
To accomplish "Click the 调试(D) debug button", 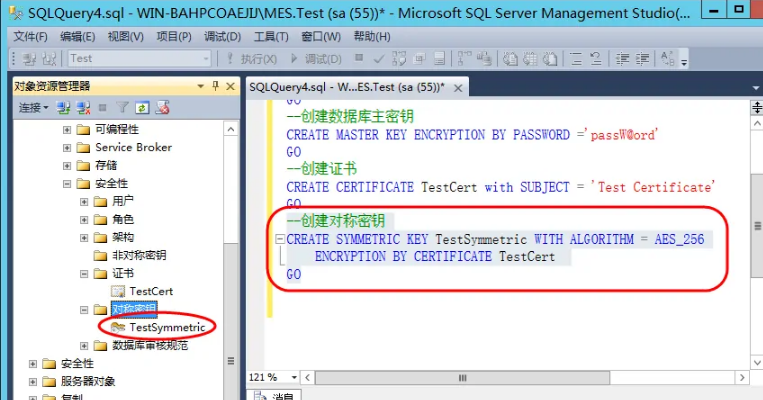I will coord(316,59).
